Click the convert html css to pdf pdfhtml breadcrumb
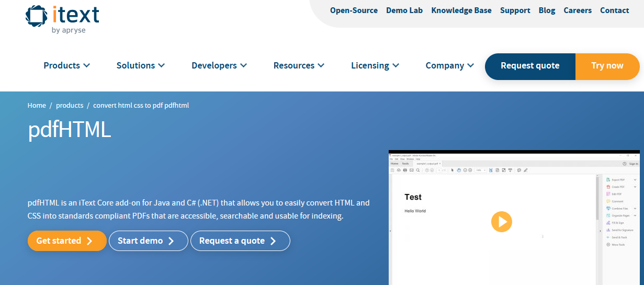644x285 pixels. pos(141,105)
